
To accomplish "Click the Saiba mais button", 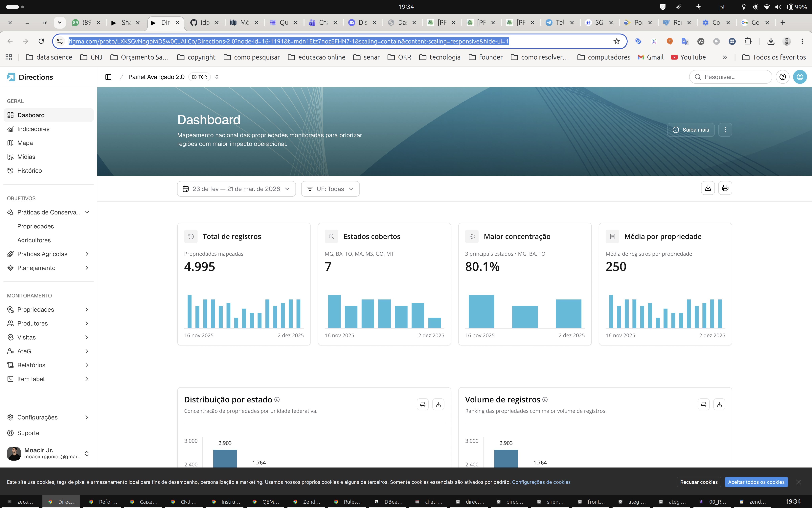I will 691,130.
